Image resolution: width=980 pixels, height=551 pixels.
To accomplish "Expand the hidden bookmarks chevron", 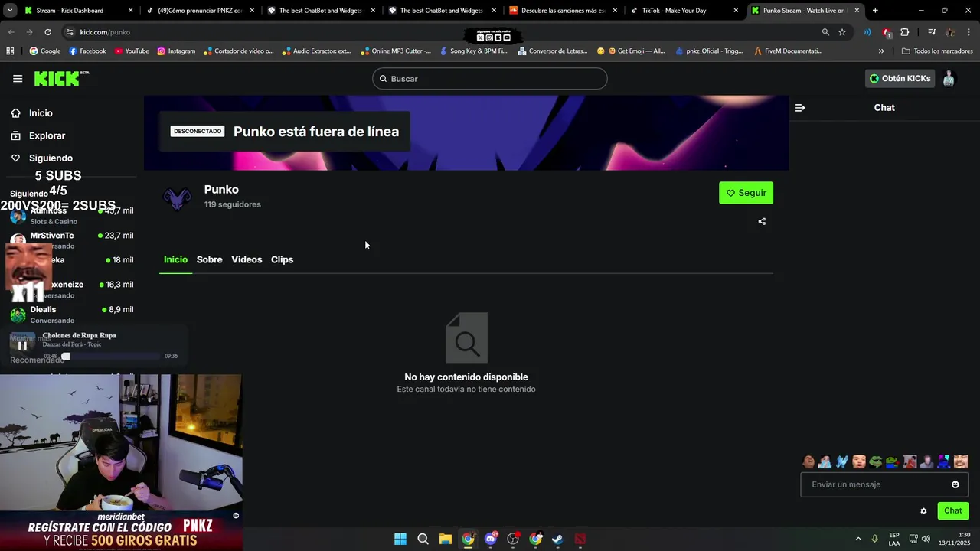I will pyautogui.click(x=881, y=51).
